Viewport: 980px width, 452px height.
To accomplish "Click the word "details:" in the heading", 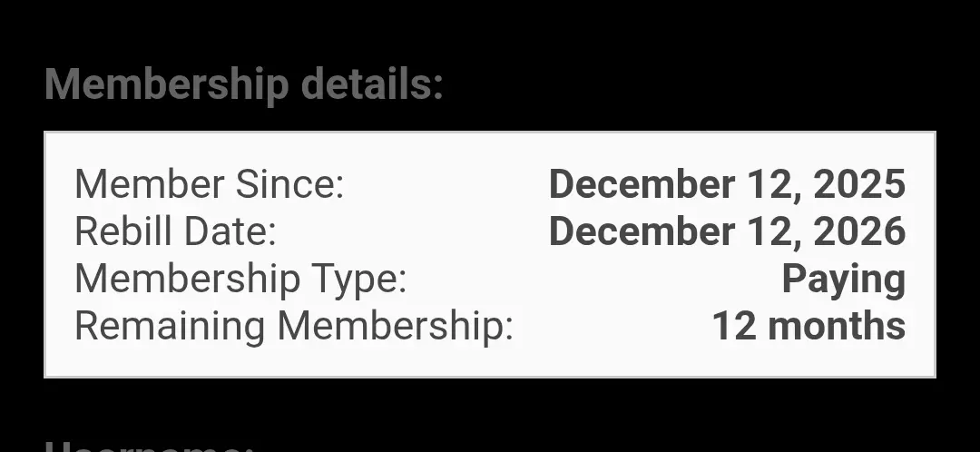I will pos(372,84).
